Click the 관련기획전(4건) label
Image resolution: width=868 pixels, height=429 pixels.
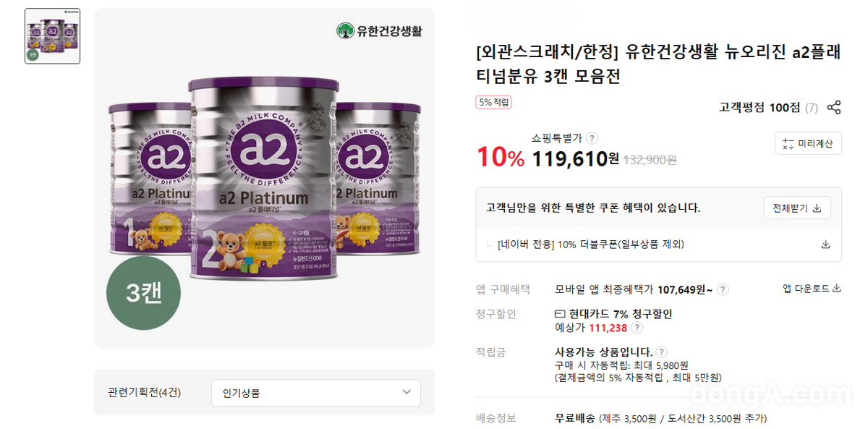[145, 393]
